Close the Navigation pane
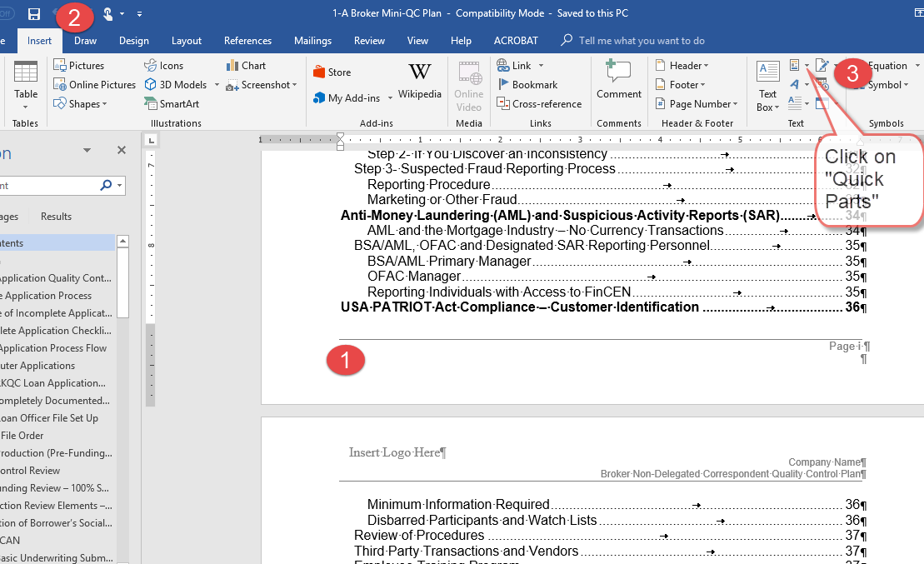The height and width of the screenshot is (564, 924). point(122,151)
